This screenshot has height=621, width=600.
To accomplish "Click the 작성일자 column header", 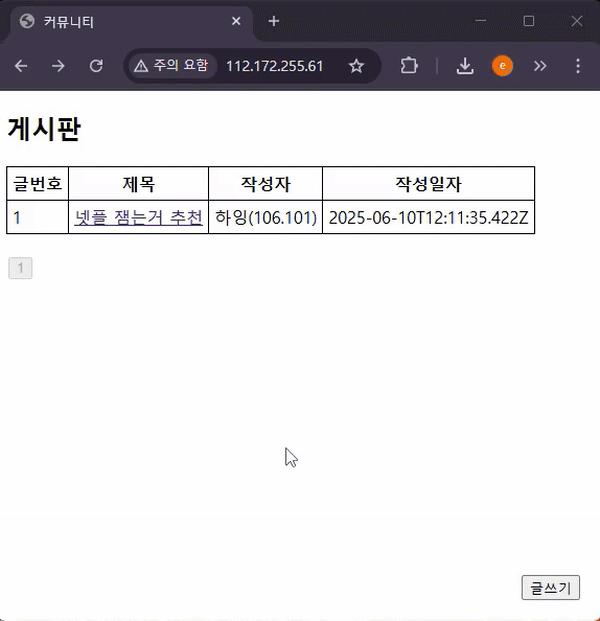I will (x=429, y=184).
